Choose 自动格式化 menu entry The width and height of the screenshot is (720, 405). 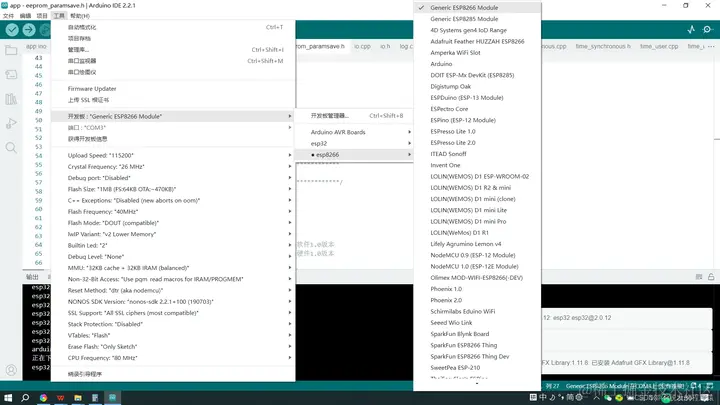(x=173, y=27)
